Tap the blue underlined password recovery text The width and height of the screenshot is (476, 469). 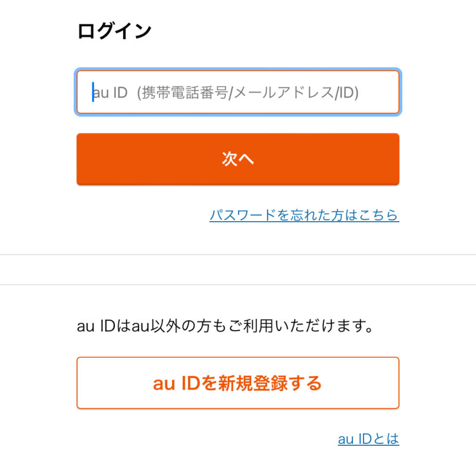click(304, 215)
